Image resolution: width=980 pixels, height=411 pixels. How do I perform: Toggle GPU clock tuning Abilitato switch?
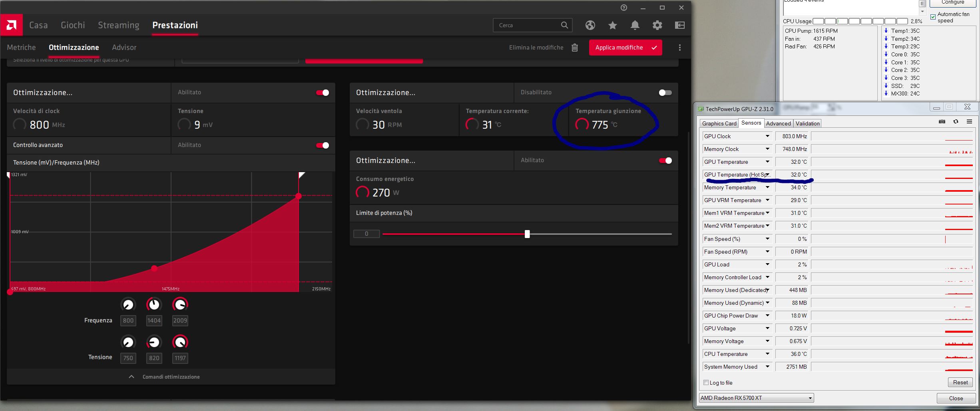click(x=322, y=93)
